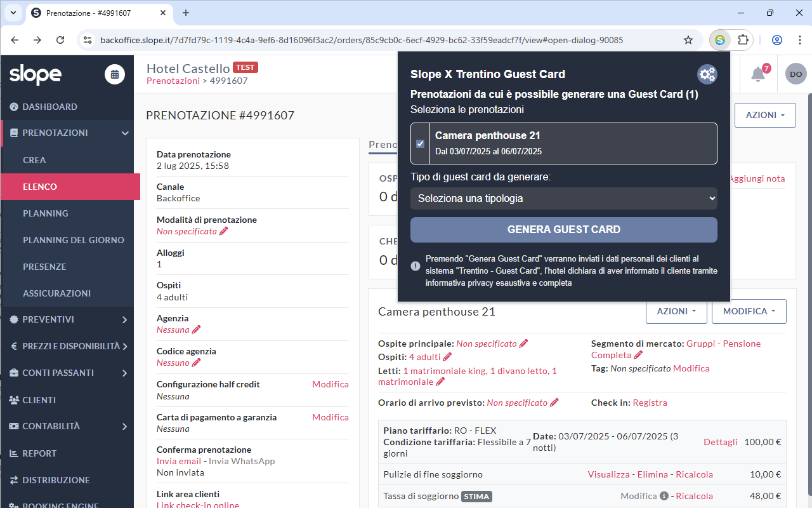Screen dimensions: 812x508
Task: Click the Registra check-in link
Action: click(x=650, y=403)
